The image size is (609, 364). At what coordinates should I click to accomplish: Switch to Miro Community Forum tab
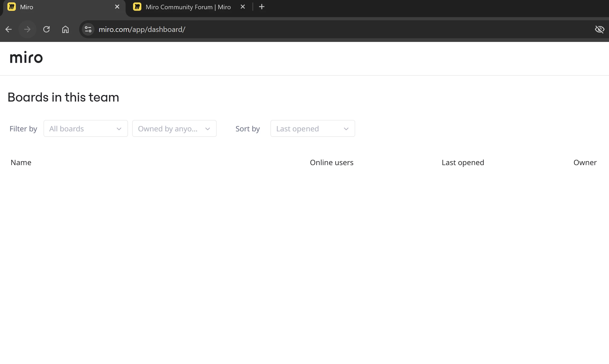(x=188, y=7)
